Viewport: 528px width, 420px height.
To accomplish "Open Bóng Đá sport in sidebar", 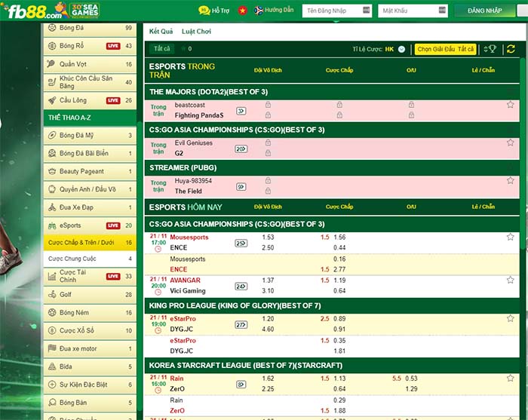I will [90, 28].
